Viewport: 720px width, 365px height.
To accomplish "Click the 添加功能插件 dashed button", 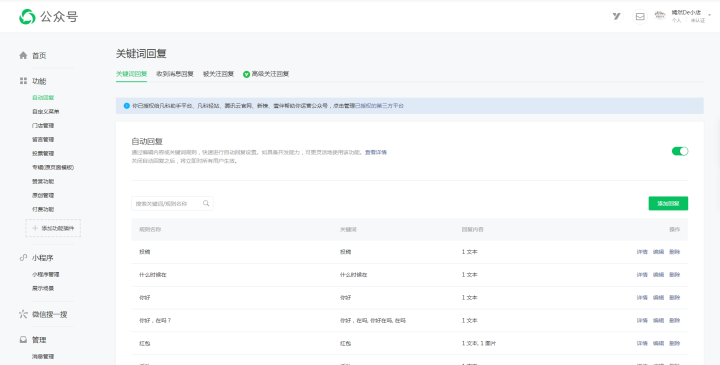I will click(x=53, y=228).
